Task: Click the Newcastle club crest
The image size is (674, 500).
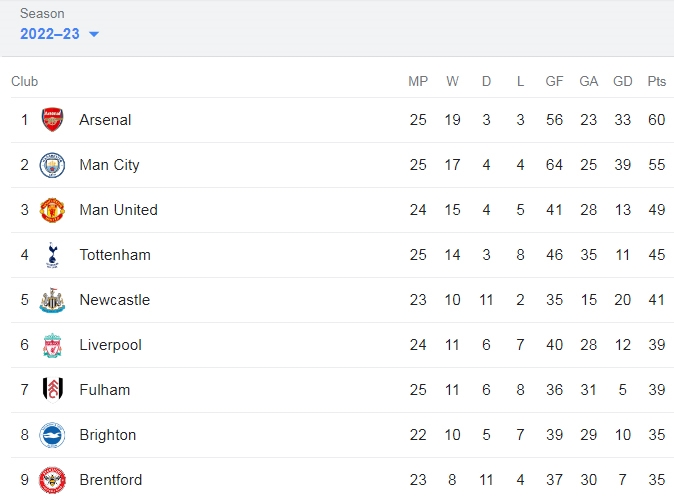Action: [52, 300]
